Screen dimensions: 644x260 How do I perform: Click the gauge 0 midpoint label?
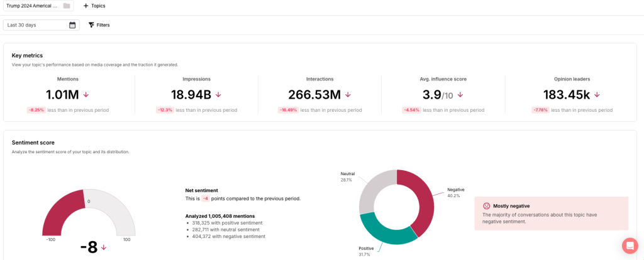(x=89, y=202)
